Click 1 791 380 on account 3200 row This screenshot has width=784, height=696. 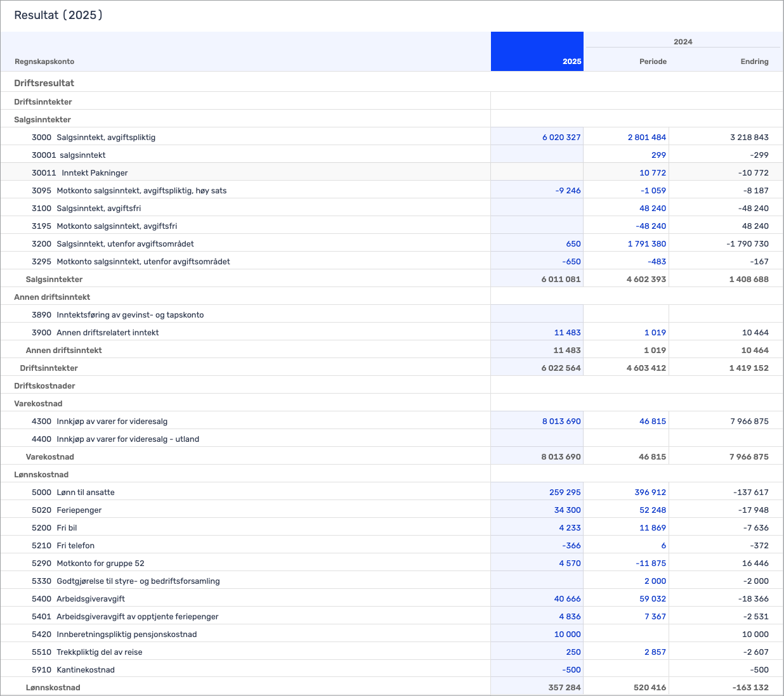[x=647, y=244]
